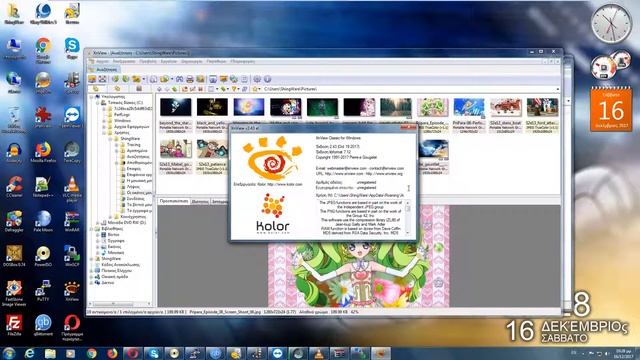Click the globe web page icon in toolbar
This screenshot has height=360, width=640.
tap(233, 79)
